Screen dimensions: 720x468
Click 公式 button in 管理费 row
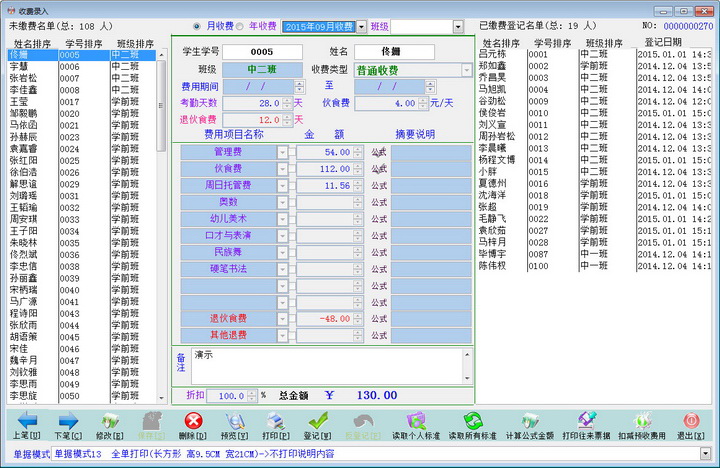379,152
